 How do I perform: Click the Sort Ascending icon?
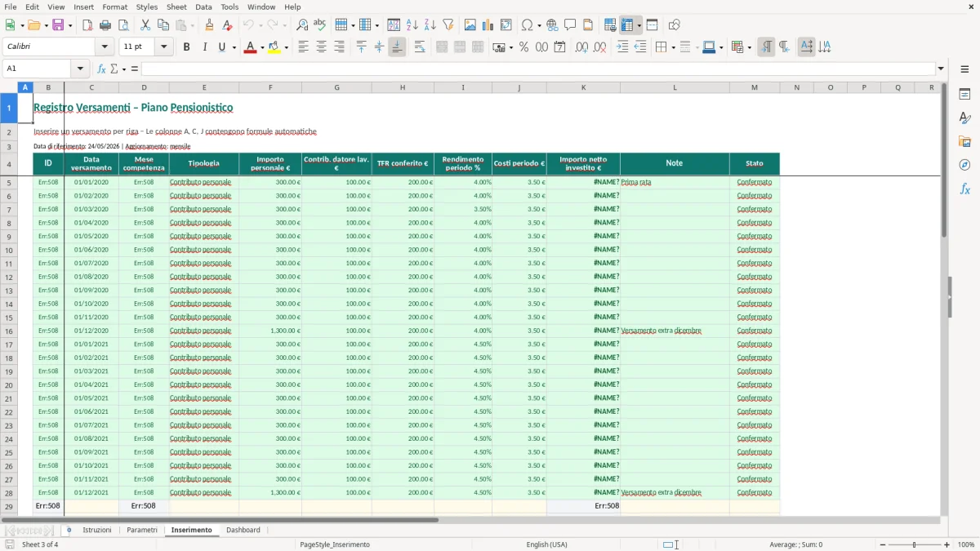point(412,25)
